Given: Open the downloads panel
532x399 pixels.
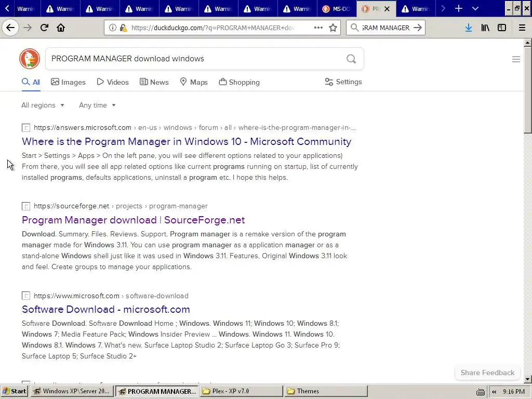Looking at the screenshot, I should (x=468, y=28).
